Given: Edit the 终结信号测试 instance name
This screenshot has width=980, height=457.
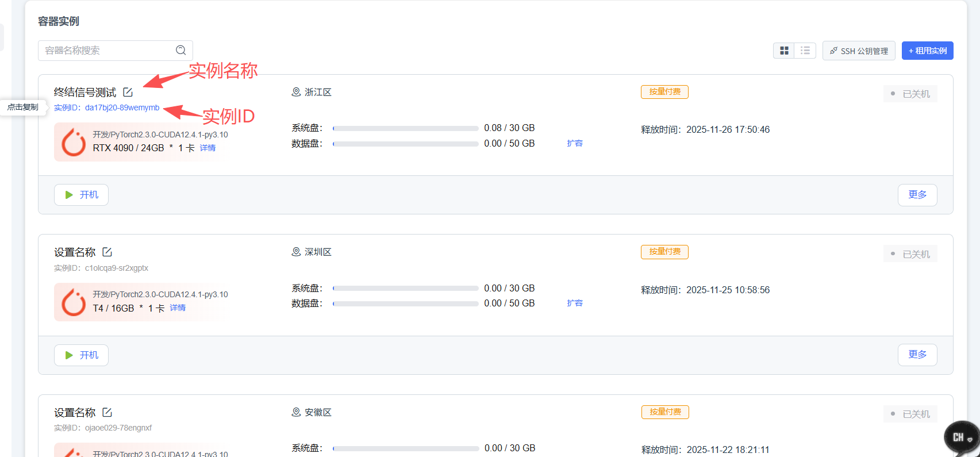Looking at the screenshot, I should 128,92.
